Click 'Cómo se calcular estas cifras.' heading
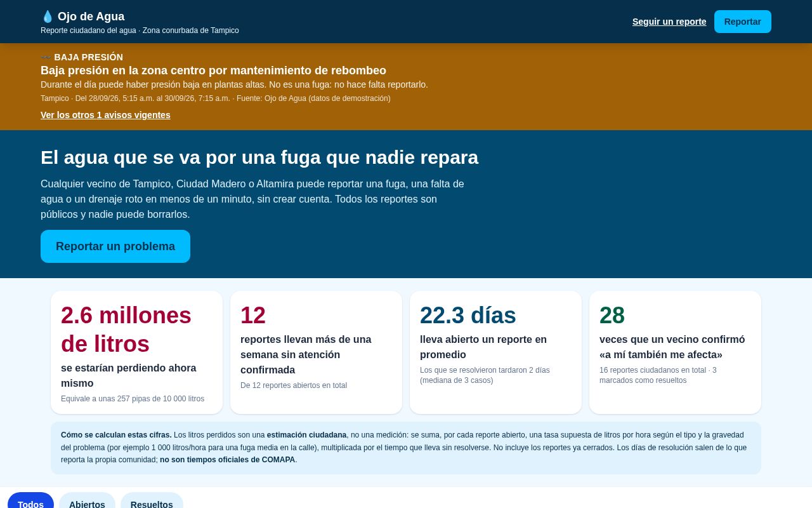Image resolution: width=812 pixels, height=508 pixels. coord(116,435)
